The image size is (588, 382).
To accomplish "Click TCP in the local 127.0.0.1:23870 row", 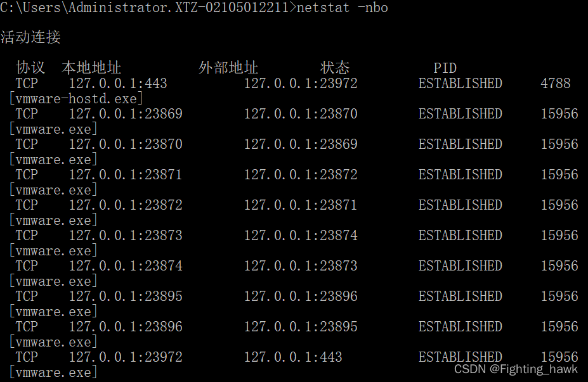I will (27, 144).
